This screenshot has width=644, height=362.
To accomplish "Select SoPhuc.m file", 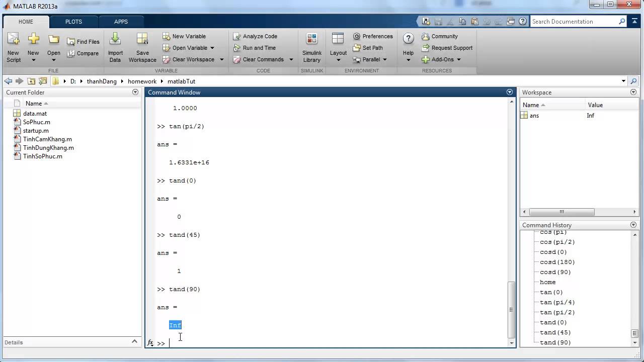I will [36, 122].
